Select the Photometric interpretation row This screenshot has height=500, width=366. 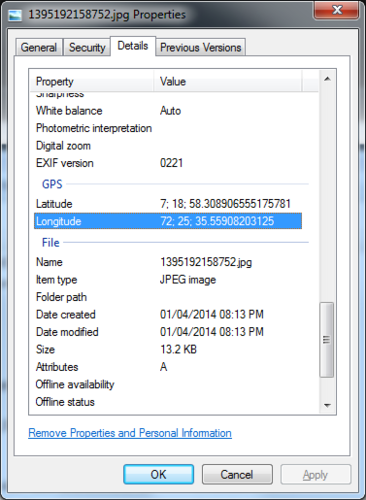click(x=168, y=128)
